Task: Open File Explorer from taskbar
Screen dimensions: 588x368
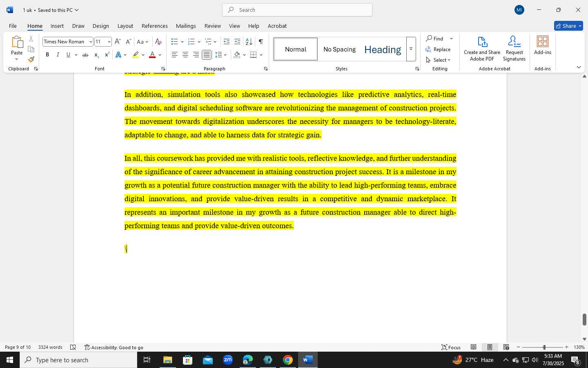Action: tap(168, 360)
